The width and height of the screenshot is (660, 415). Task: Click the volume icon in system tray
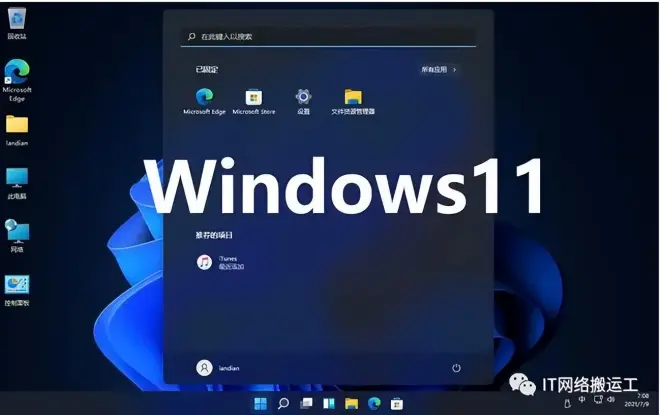611,399
